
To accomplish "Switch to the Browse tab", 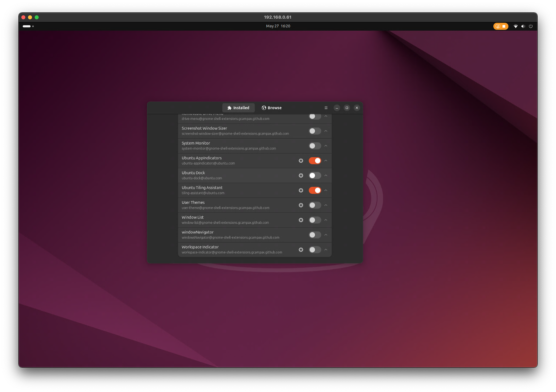I will pos(272,108).
